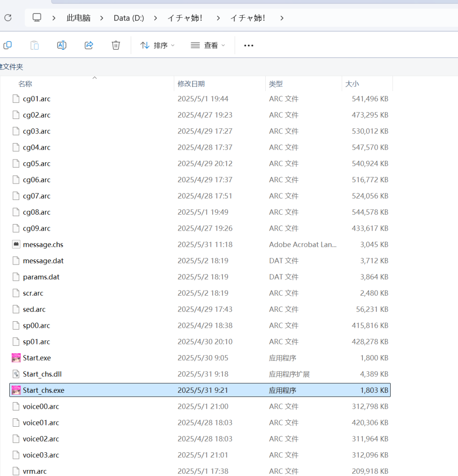This screenshot has height=476, width=458.
Task: Click the rename icon in toolbar
Action: (61, 45)
